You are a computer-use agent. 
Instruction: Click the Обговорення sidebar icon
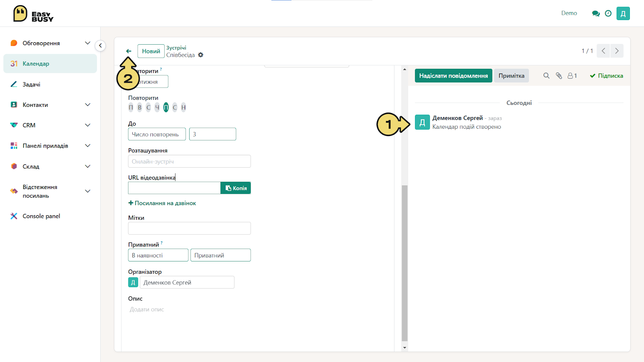(x=14, y=43)
